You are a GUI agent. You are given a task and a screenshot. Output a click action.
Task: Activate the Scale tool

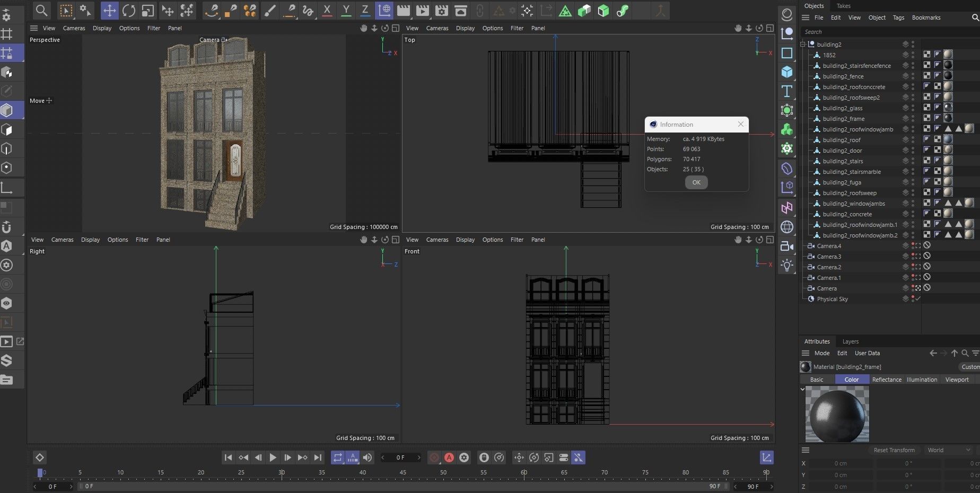coord(147,11)
